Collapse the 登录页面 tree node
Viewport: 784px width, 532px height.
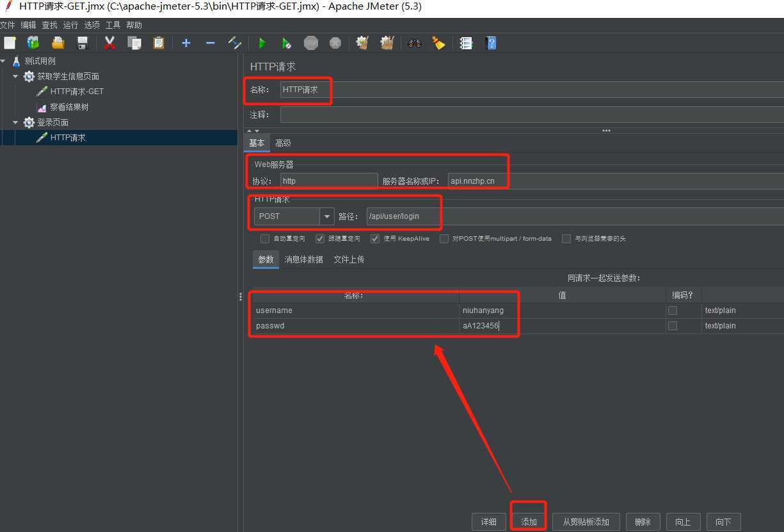pyautogui.click(x=16, y=122)
